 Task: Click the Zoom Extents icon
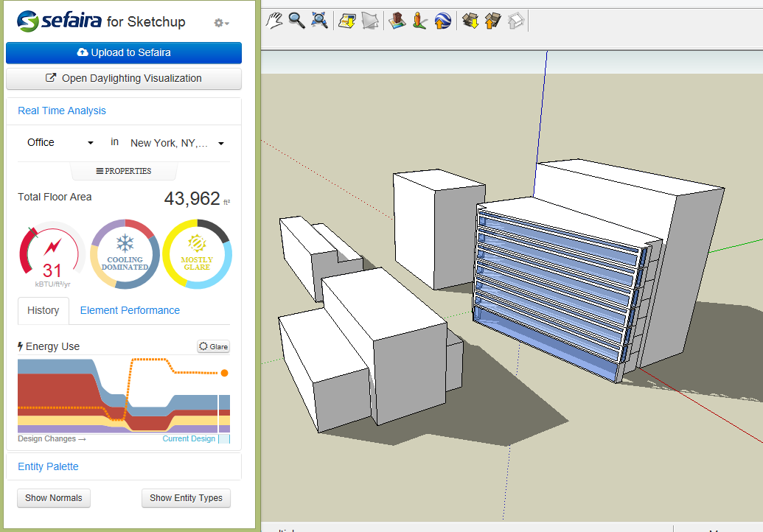point(319,20)
